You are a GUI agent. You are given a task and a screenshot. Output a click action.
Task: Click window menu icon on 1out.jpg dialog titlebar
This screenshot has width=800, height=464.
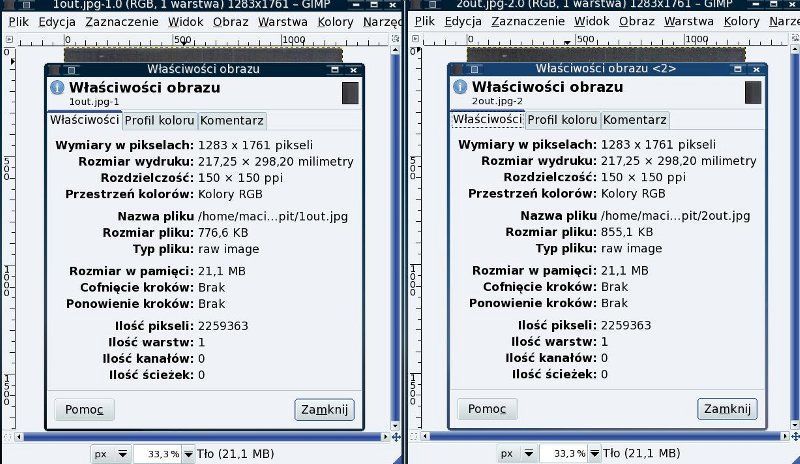[71, 70]
